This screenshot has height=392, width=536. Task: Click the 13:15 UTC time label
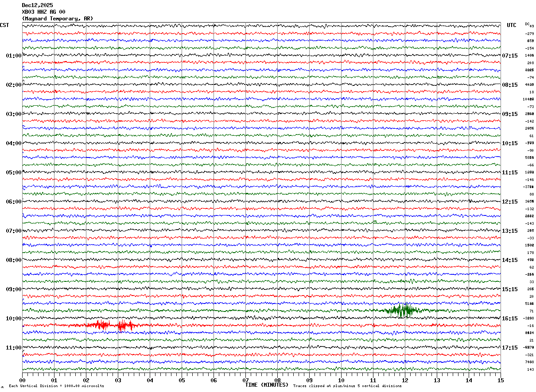(x=510, y=231)
